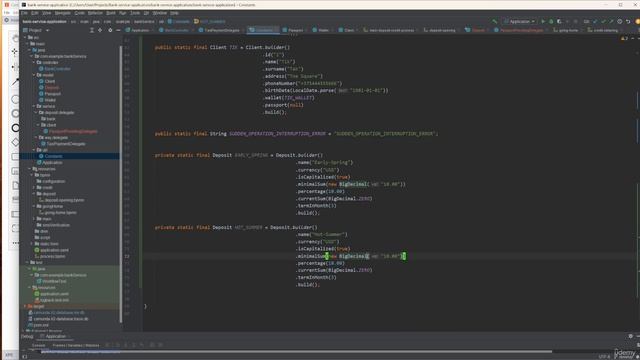
Task: Switch to the Application editor tab
Action: click(x=139, y=30)
